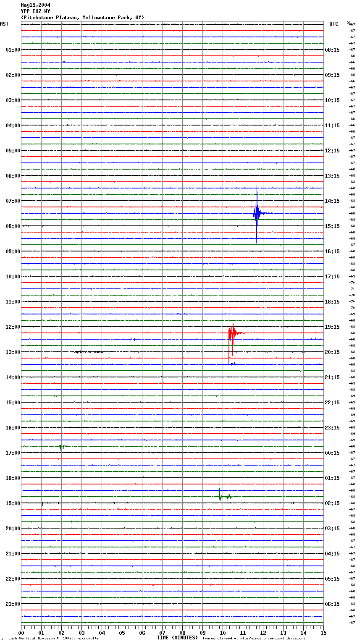This screenshot has height=644, width=357.
Task: Click the bottom-axis minute label 03
Action: [81, 633]
